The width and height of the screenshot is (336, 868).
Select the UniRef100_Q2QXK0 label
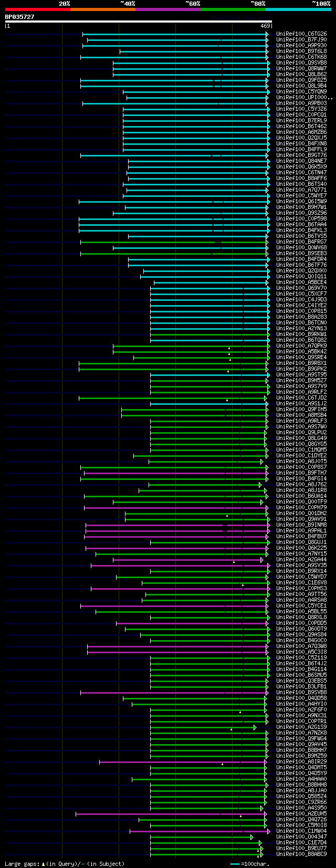[301, 270]
